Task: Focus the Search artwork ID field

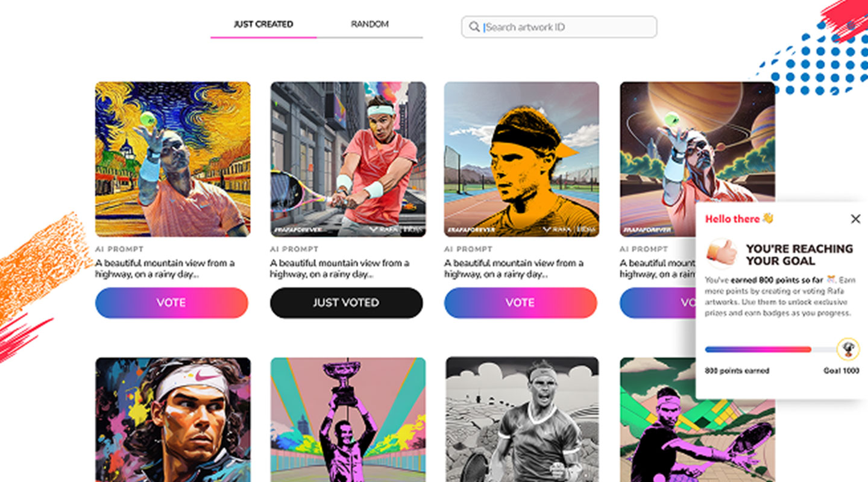Action: click(559, 27)
